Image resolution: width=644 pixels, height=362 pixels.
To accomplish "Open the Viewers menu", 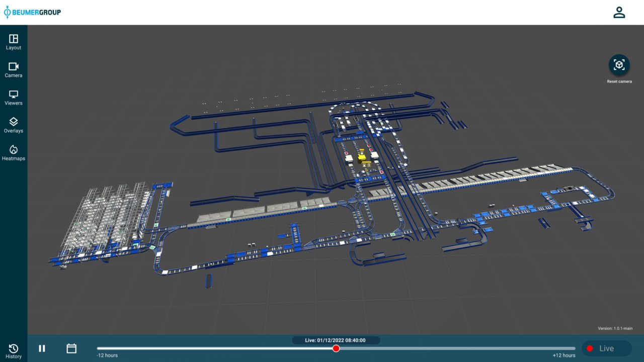I will 14,97.
